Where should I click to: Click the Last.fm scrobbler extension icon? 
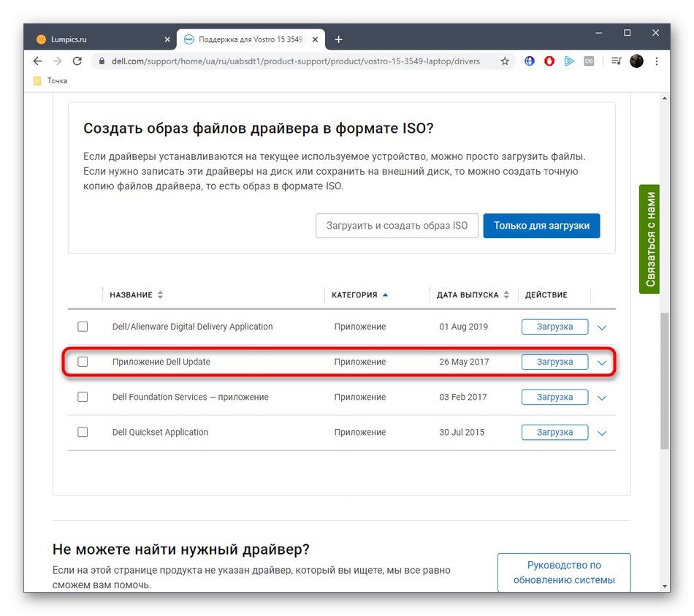[589, 61]
